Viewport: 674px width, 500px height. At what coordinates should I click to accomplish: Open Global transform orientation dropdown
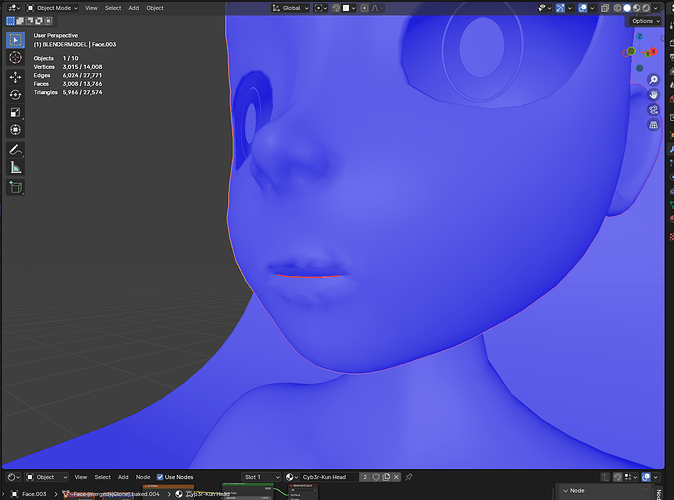coord(291,8)
